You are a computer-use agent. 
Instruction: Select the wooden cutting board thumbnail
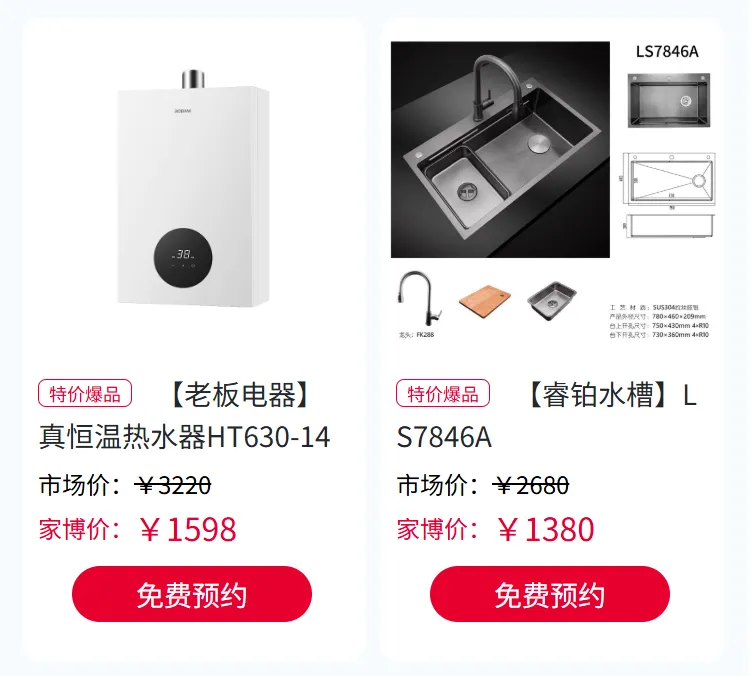[x=484, y=300]
